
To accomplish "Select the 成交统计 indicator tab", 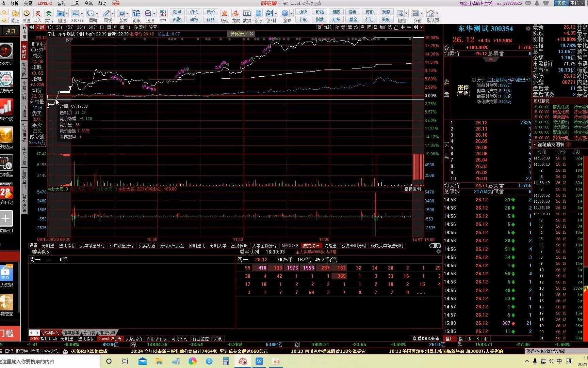I will coord(311,246).
